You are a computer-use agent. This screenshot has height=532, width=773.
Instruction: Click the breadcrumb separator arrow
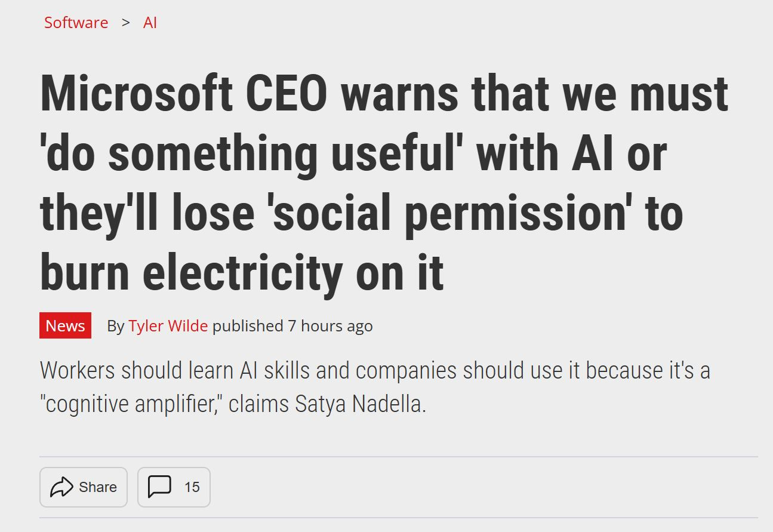point(125,23)
